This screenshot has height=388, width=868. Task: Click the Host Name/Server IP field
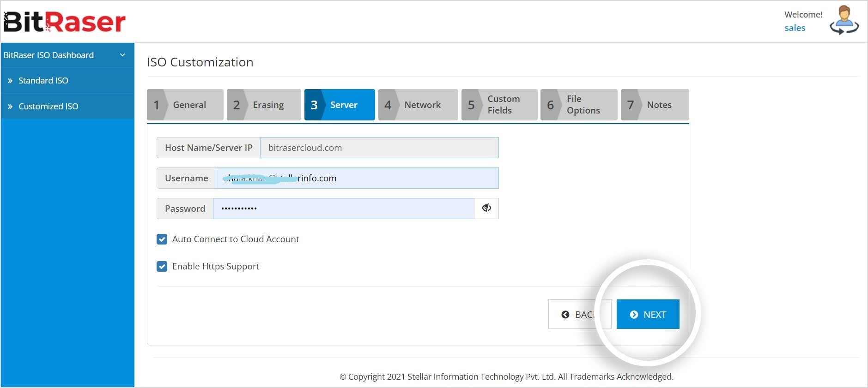[x=379, y=148]
